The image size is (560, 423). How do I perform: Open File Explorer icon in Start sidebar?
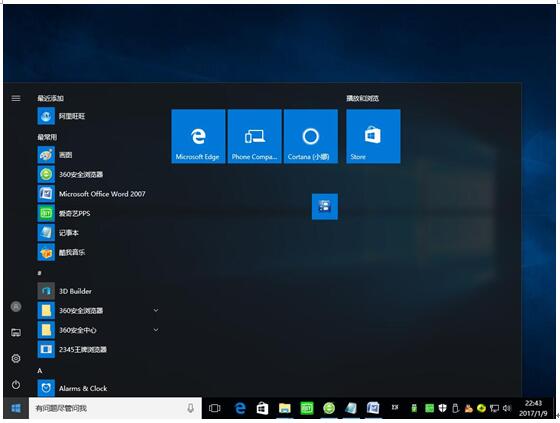[16, 333]
